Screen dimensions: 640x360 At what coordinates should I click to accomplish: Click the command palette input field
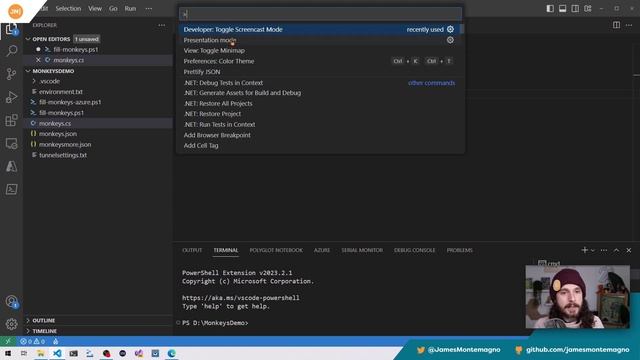(x=320, y=14)
